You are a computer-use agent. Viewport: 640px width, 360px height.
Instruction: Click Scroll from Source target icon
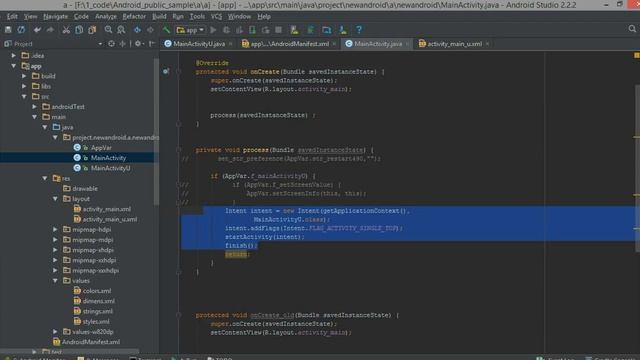click(111, 43)
